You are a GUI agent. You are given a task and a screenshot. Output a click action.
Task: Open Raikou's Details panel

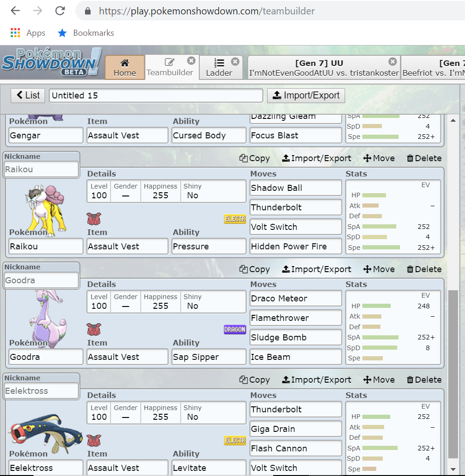[166, 191]
